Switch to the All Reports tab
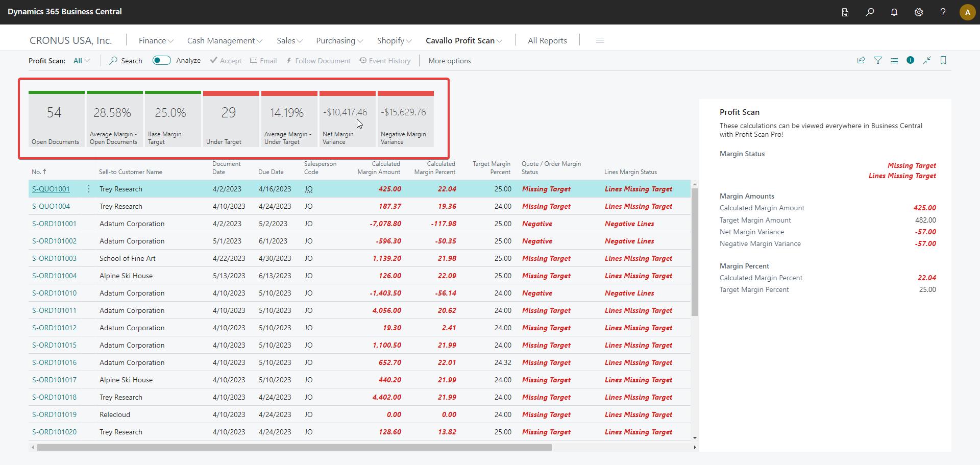This screenshot has height=465, width=980. coord(547,40)
